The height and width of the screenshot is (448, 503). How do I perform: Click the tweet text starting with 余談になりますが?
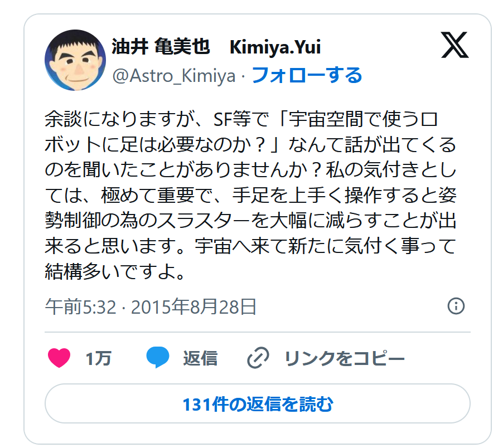tap(251, 196)
